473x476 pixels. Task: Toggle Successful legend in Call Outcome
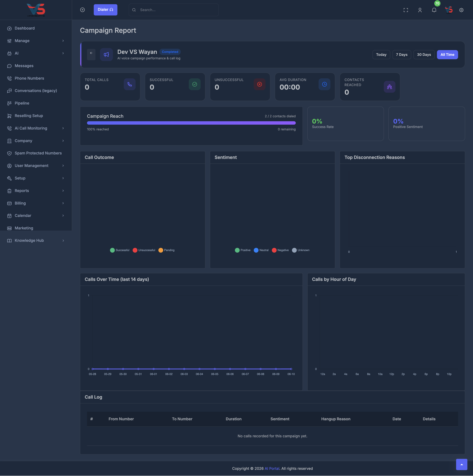120,250
